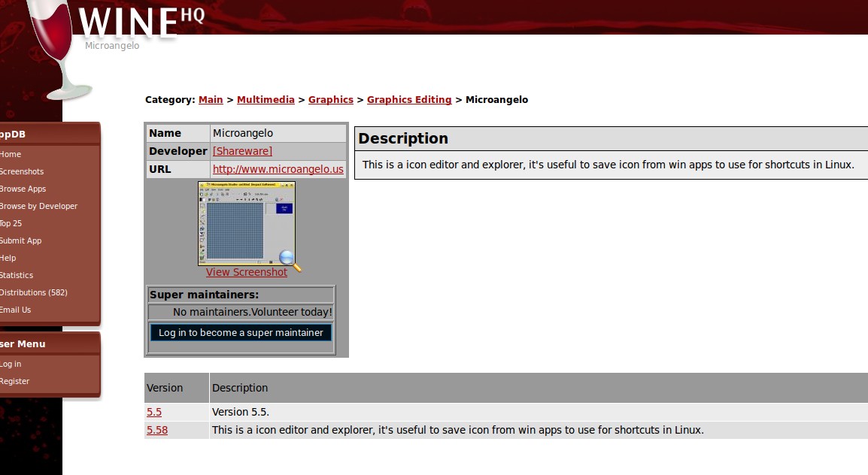The width and height of the screenshot is (868, 475).
Task: Select Browse Apps in sidebar menu
Action: tap(23, 189)
